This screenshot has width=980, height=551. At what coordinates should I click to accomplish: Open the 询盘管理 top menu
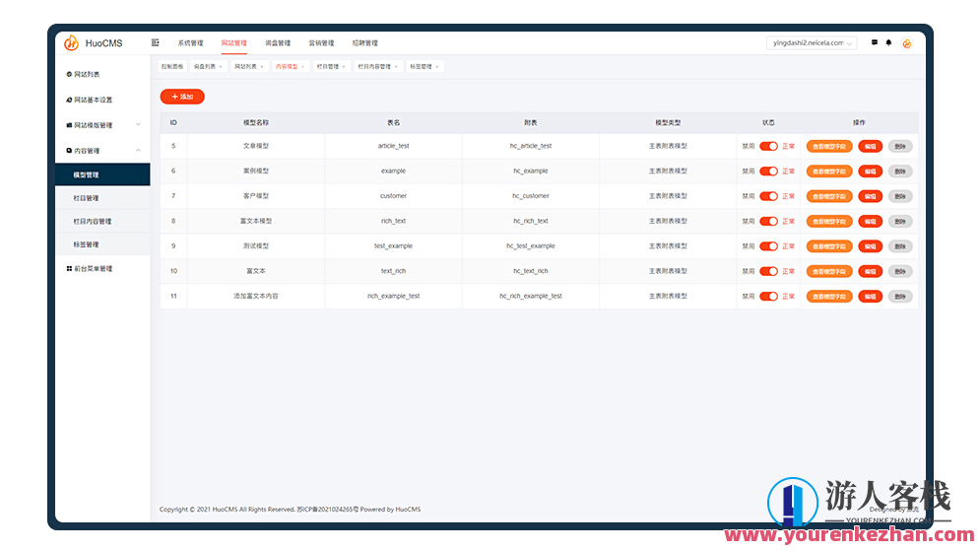(278, 43)
